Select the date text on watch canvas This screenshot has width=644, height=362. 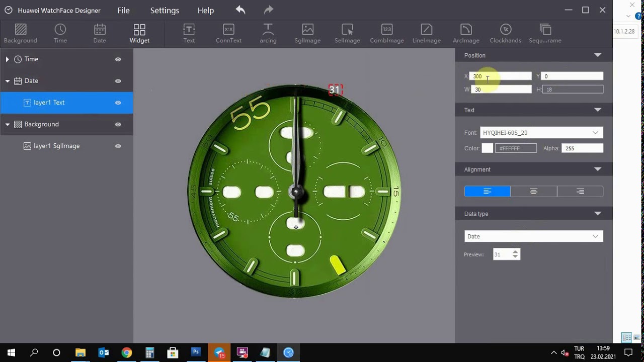(335, 90)
